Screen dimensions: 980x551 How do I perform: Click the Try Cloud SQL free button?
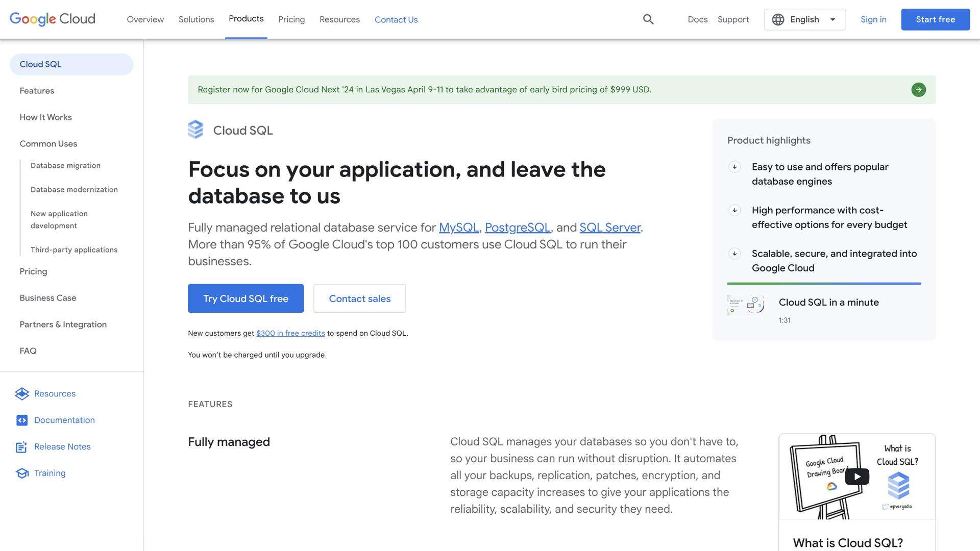[x=246, y=298]
